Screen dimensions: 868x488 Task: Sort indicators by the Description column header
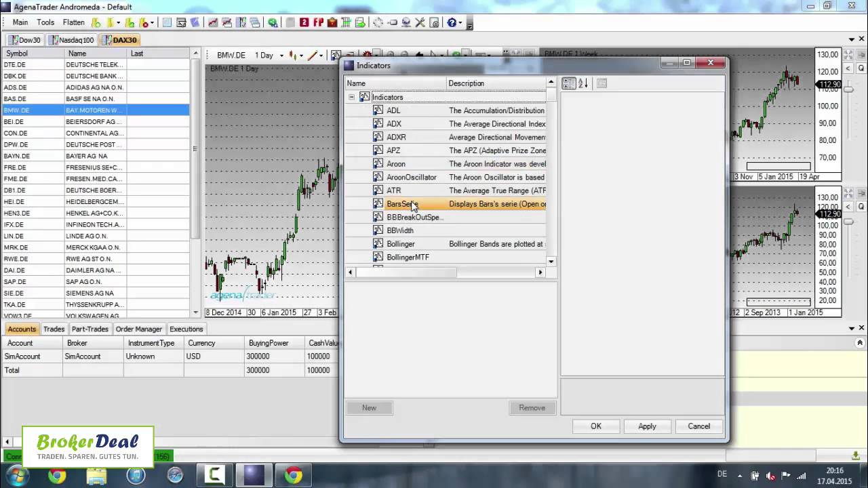click(496, 83)
